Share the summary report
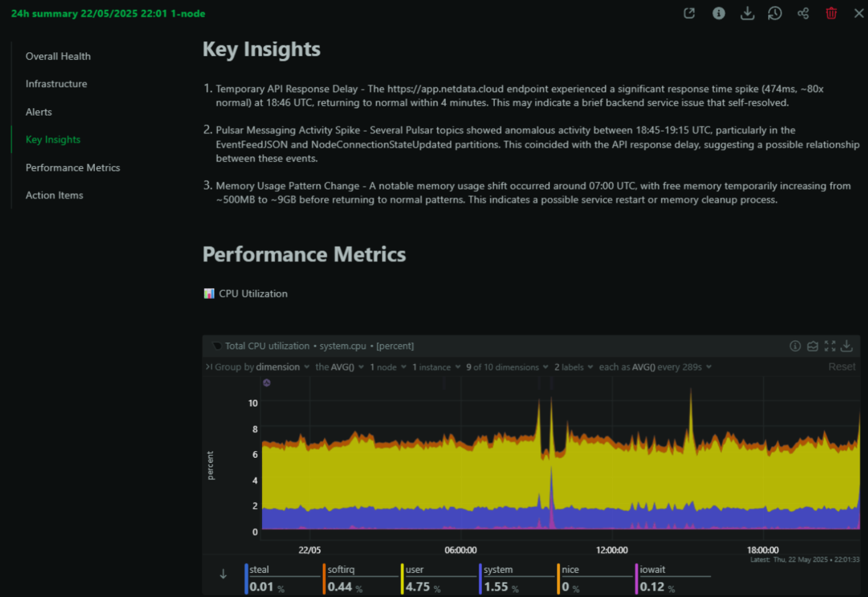The image size is (868, 597). [x=803, y=14]
